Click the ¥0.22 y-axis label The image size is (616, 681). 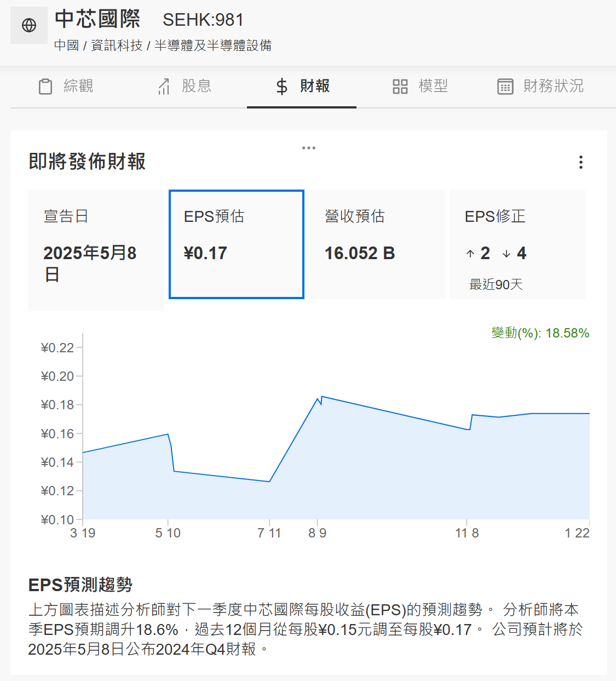[57, 348]
